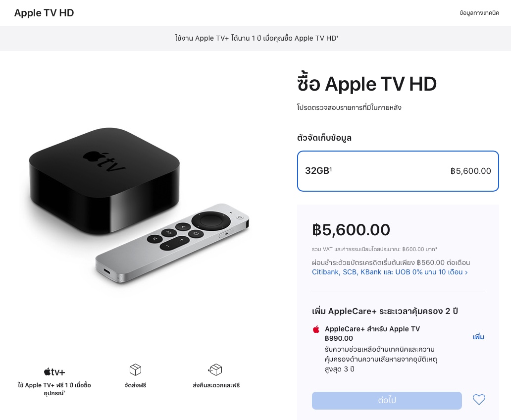Click the black Apple TV box image
Screen dimensions: 511x420
tap(104, 178)
